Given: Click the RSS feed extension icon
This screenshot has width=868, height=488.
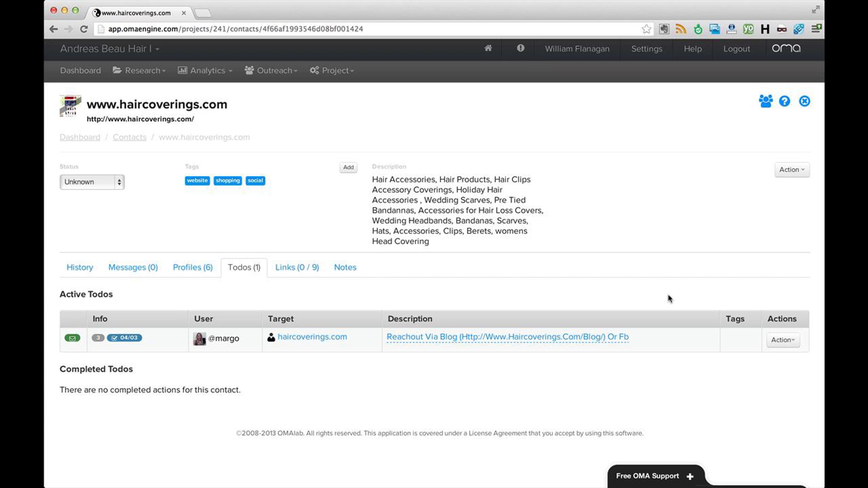Looking at the screenshot, I should pos(681,29).
